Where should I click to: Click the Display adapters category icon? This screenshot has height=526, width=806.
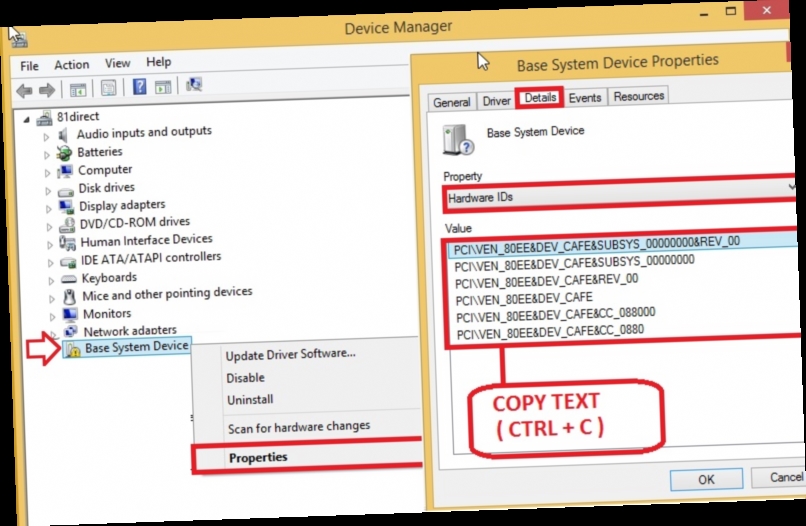66,207
